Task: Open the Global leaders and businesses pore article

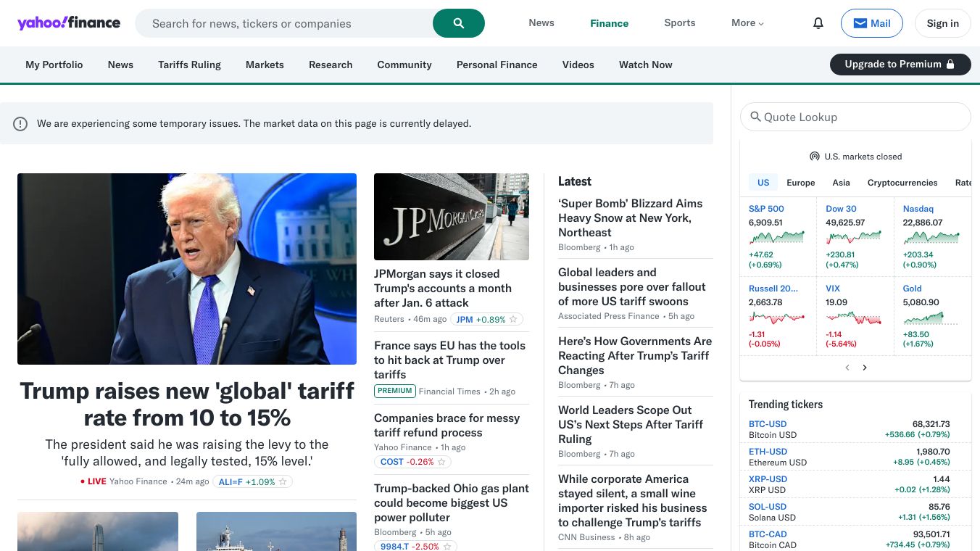Action: point(632,287)
